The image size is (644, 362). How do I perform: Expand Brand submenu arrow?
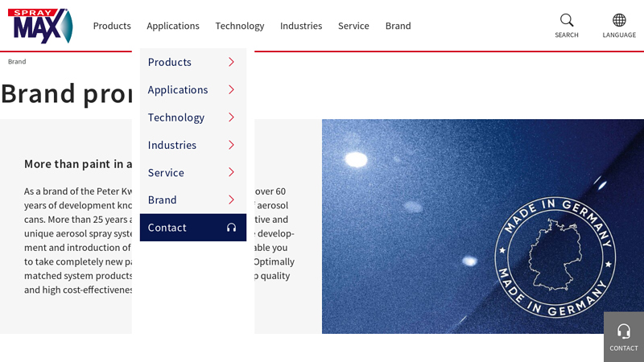point(231,200)
